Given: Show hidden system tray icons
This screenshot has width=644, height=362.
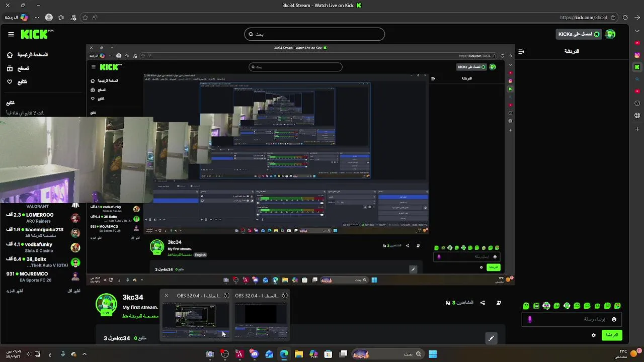Looking at the screenshot, I should [84, 354].
